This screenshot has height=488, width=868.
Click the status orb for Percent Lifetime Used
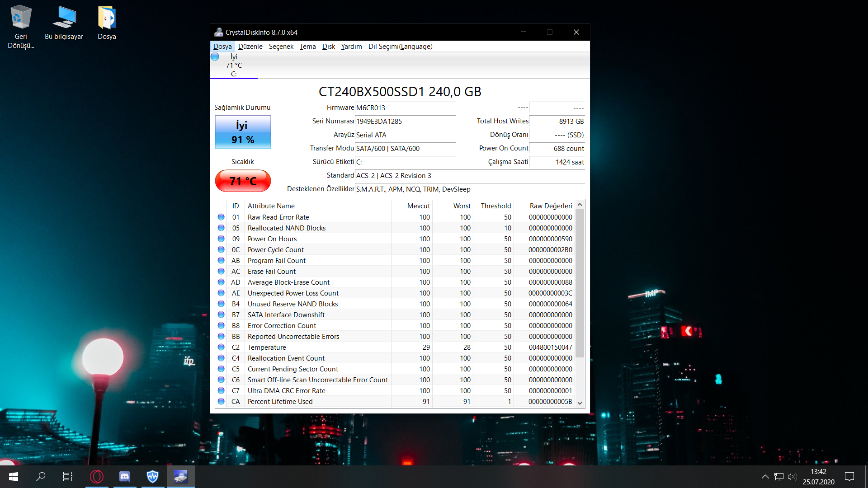point(221,402)
